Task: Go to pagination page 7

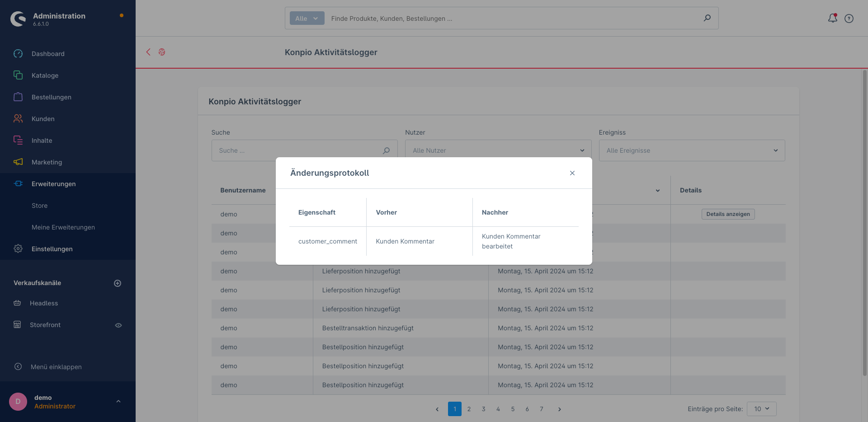Action: pos(542,409)
